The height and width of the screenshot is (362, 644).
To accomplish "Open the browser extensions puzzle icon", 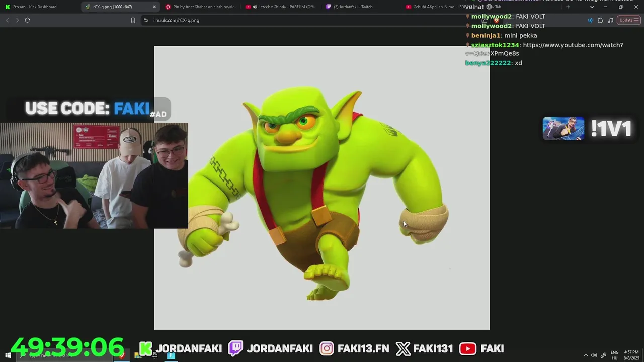I will coord(600,20).
